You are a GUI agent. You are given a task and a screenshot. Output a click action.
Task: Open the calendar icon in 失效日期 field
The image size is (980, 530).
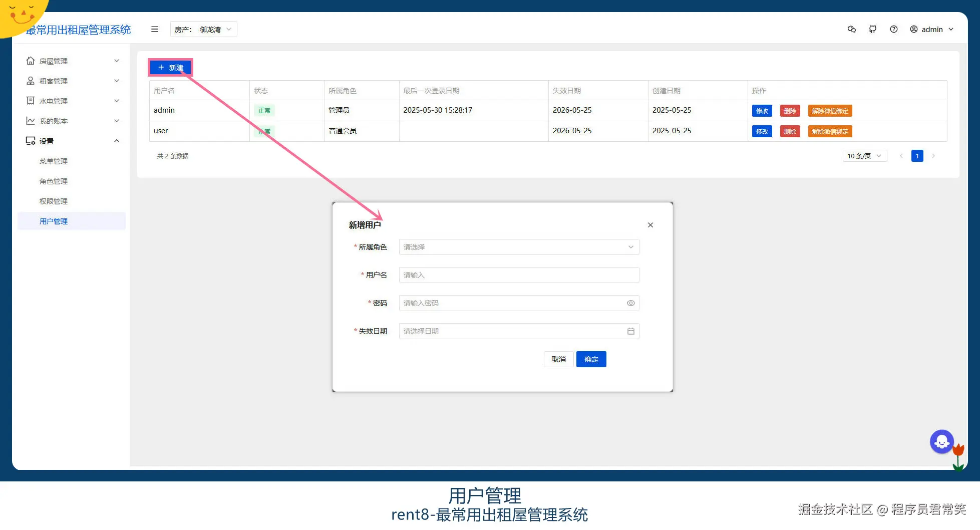[x=630, y=331]
